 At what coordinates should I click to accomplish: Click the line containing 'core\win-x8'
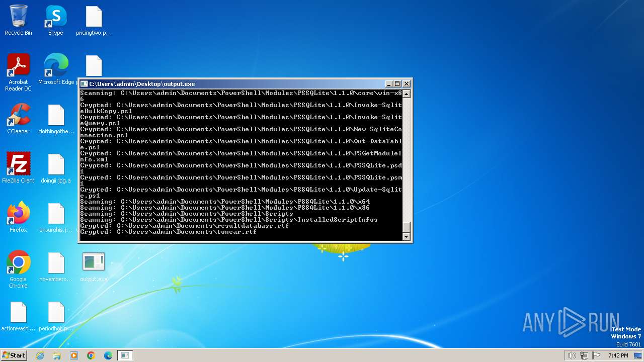(x=241, y=93)
